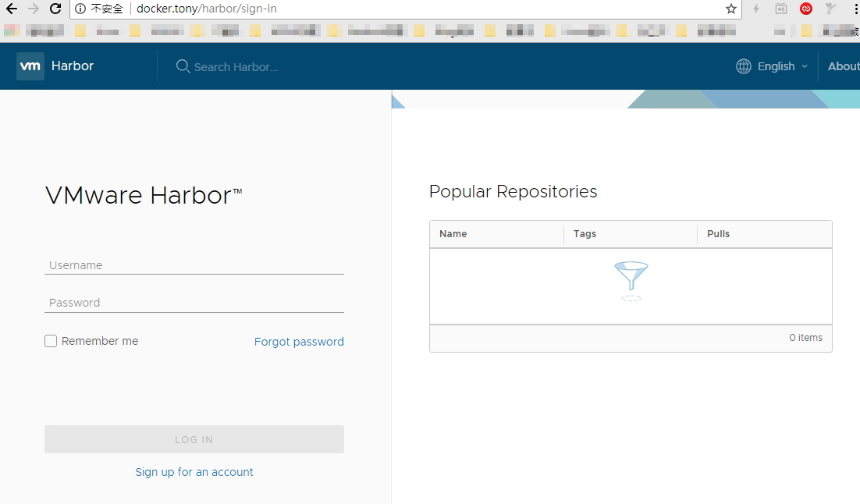This screenshot has width=860, height=504.
Task: Click the '0 items' table footer text
Action: pyautogui.click(x=805, y=337)
